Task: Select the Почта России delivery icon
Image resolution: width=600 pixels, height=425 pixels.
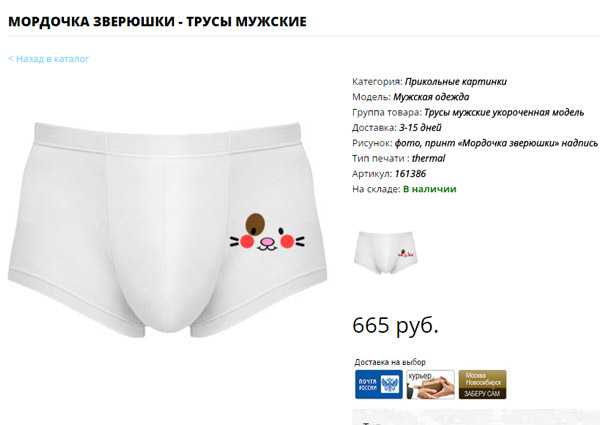Action: point(378,384)
